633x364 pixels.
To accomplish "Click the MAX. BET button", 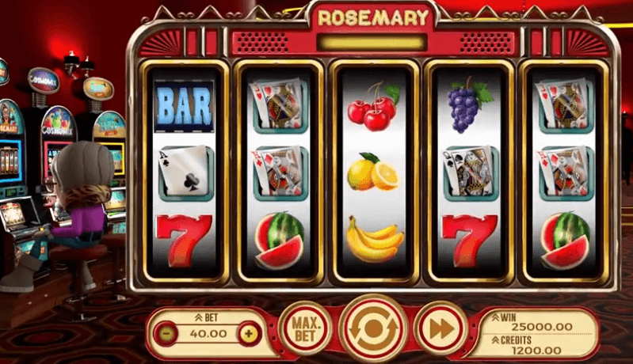I will [x=306, y=328].
